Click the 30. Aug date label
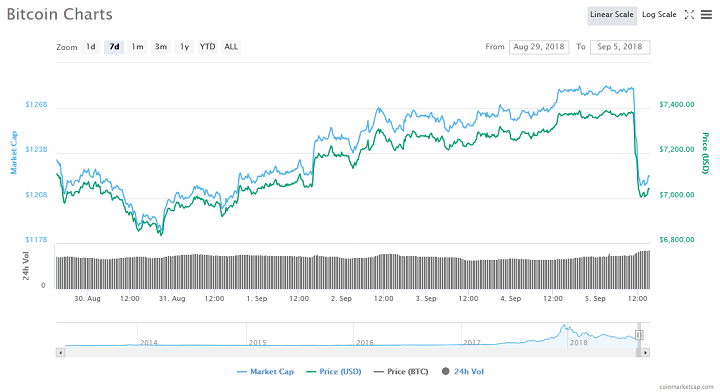Screen dimensions: 720x392 click(x=87, y=298)
